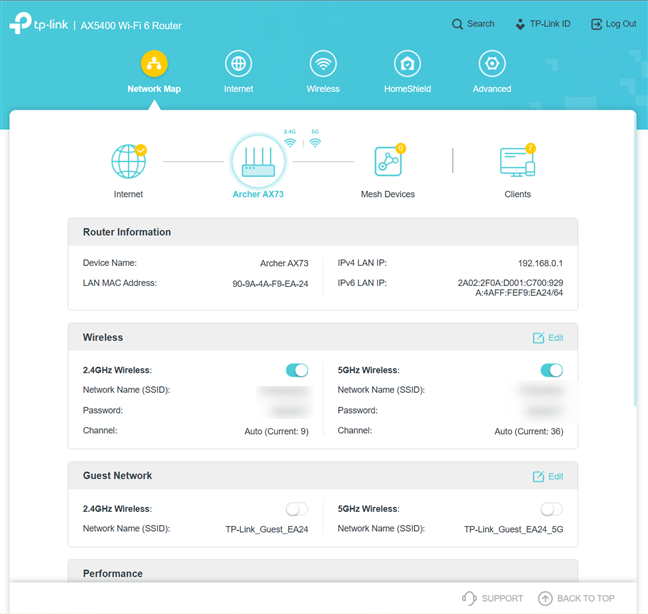Click the Guest Network Edit pencil icon
The image size is (648, 614).
coord(538,476)
